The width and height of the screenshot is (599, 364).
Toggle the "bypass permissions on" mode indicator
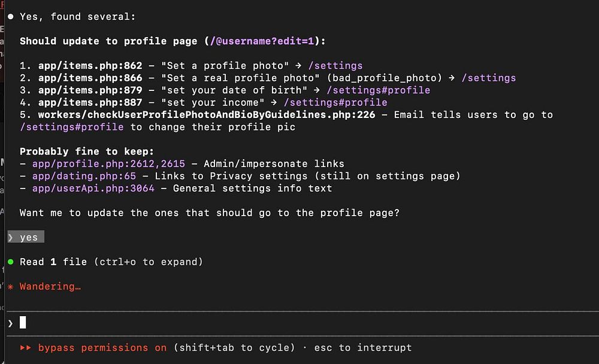(x=102, y=348)
